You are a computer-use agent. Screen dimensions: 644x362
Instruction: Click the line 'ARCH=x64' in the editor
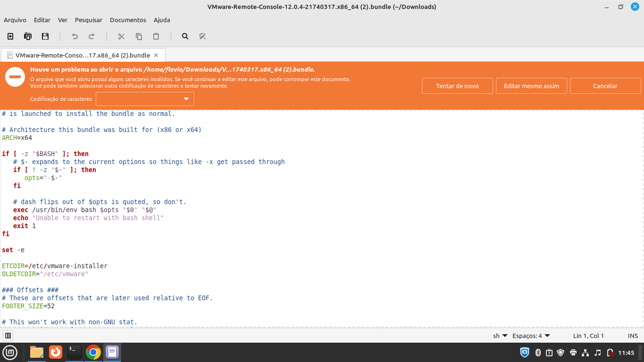(x=17, y=138)
